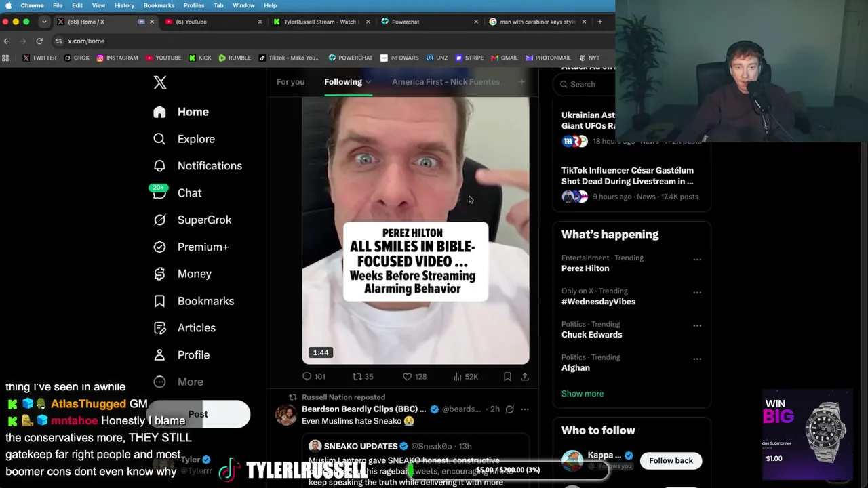
Task: Open the Apple menu
Action: [8, 5]
